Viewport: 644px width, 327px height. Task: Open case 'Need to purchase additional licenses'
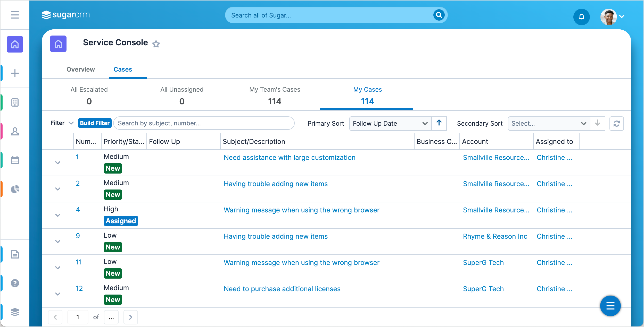click(x=282, y=289)
